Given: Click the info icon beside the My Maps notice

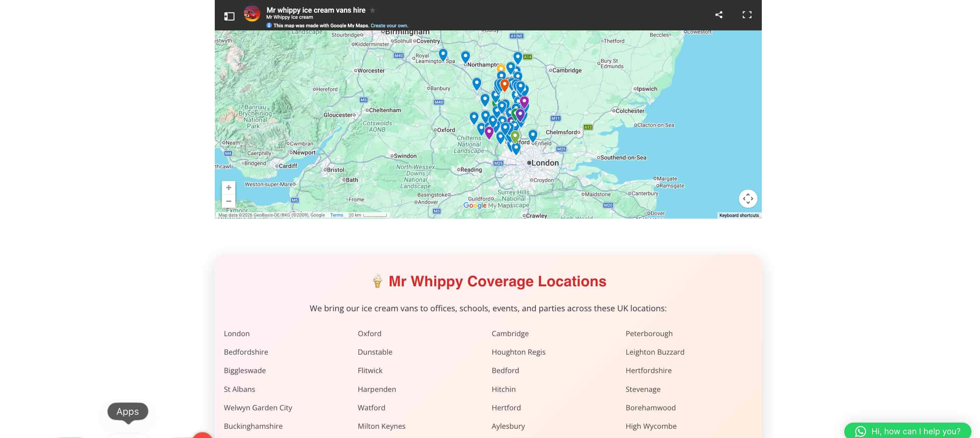Looking at the screenshot, I should point(269,26).
